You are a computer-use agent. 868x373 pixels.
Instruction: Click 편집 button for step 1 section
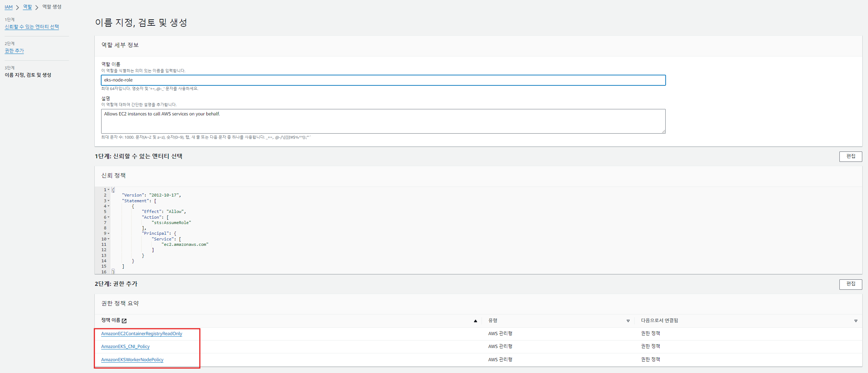coord(850,156)
